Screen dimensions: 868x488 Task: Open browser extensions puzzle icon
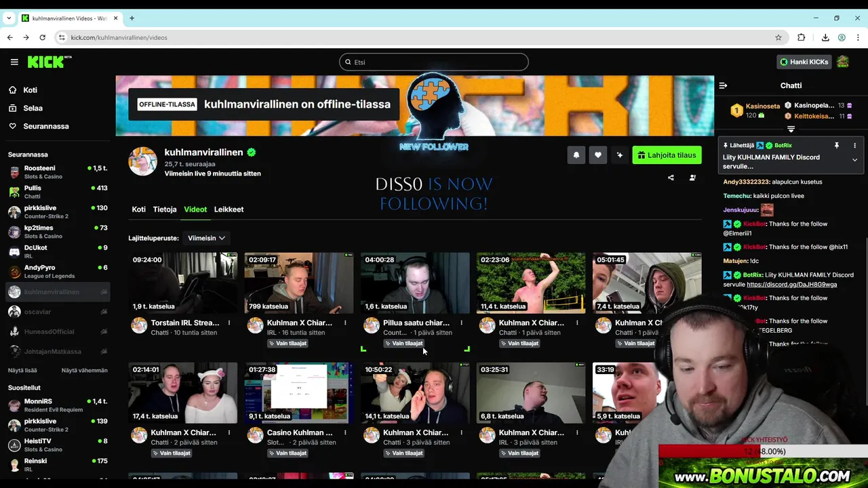802,37
